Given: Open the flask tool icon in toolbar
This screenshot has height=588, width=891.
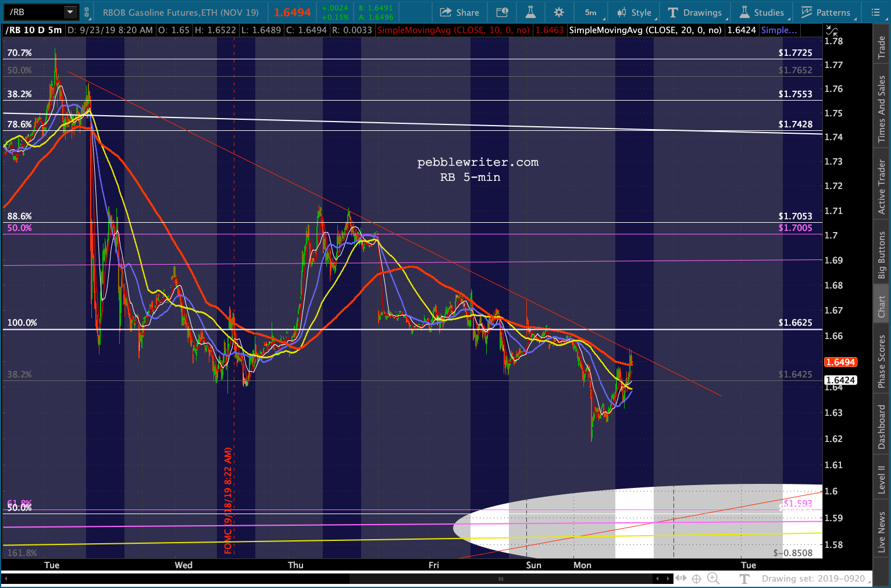Looking at the screenshot, I should (x=530, y=12).
